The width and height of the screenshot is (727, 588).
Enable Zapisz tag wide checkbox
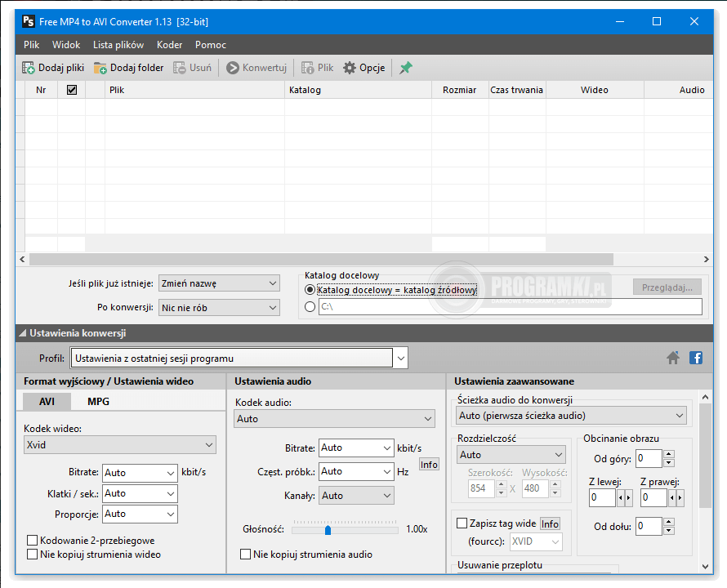[x=462, y=523]
